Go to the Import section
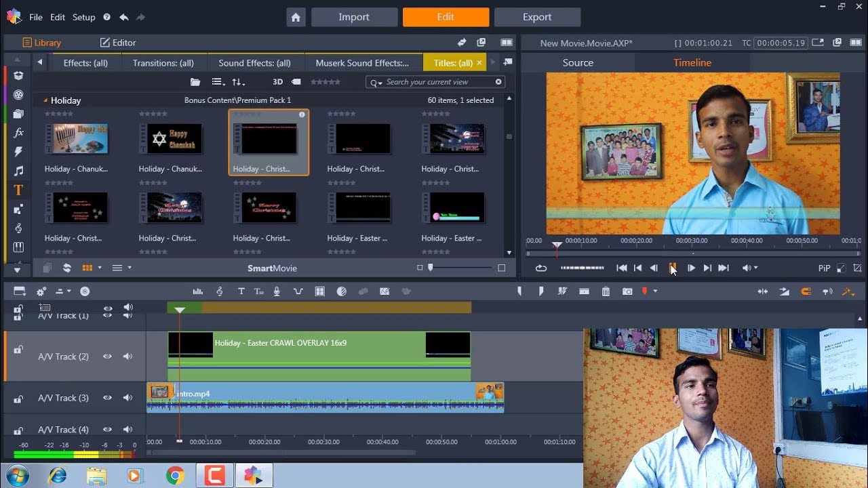Image resolution: width=868 pixels, height=488 pixels. [354, 17]
